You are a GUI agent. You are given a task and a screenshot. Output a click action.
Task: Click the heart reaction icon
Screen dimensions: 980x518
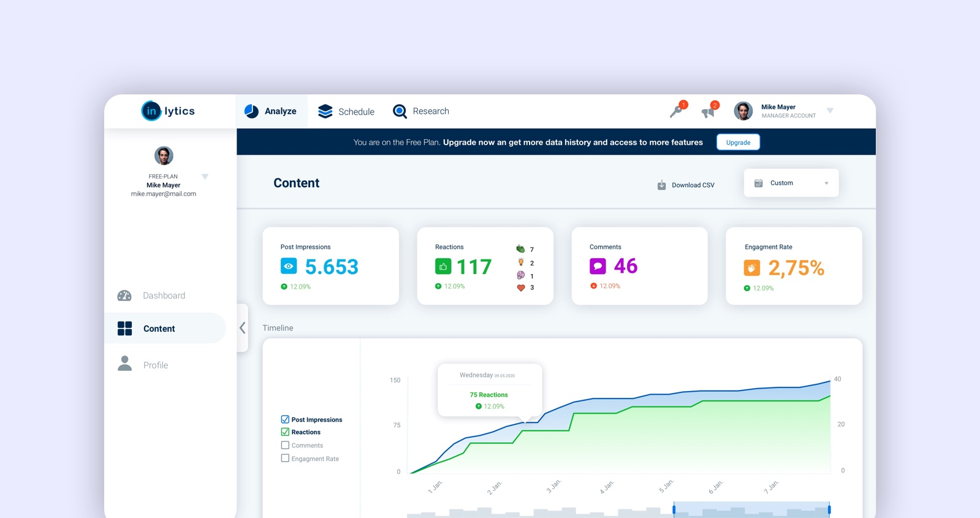(521, 288)
